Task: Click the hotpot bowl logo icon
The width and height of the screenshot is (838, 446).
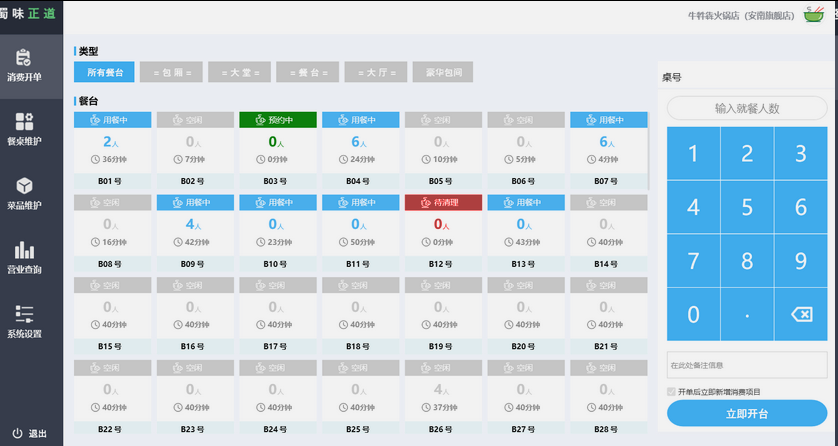Action: (813, 14)
